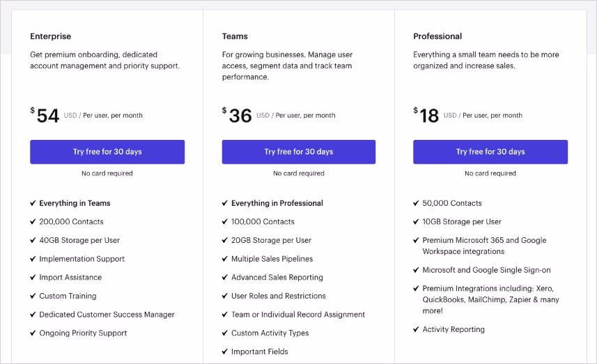Click checkmark beside Everything in Teams
Viewport: 597px width, 364px height.
coord(33,203)
